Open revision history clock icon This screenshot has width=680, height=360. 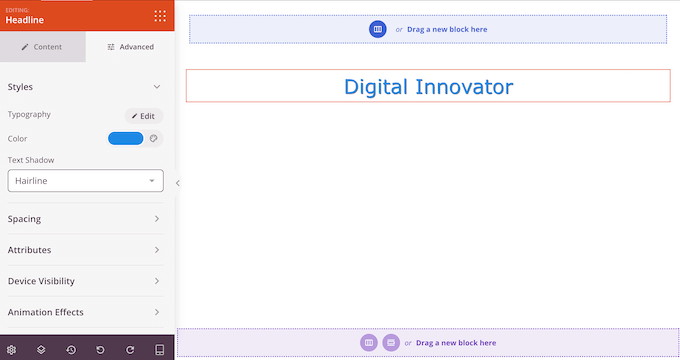pos(71,350)
